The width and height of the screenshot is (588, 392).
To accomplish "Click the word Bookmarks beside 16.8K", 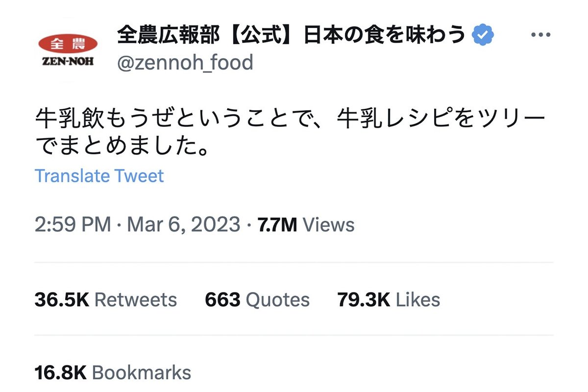I will (x=141, y=373).
